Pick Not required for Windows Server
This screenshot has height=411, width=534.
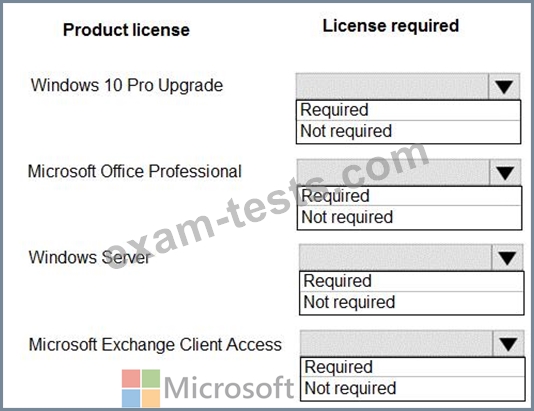411,303
